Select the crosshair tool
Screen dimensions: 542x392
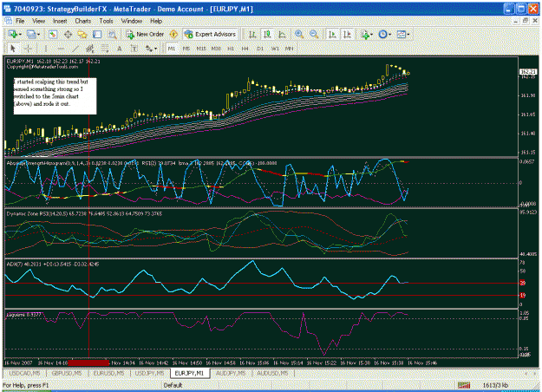click(x=28, y=49)
